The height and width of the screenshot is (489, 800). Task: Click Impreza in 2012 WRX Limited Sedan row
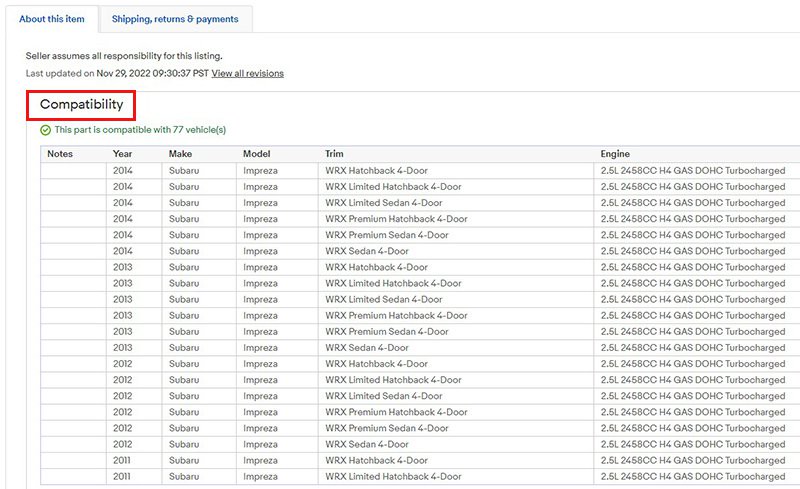click(x=260, y=396)
